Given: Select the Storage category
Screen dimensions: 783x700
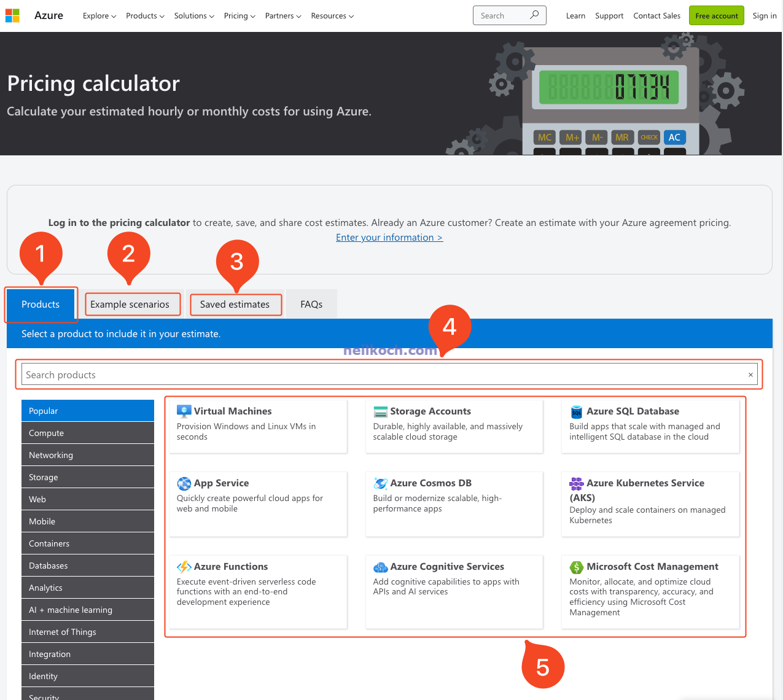Looking at the screenshot, I should [88, 477].
